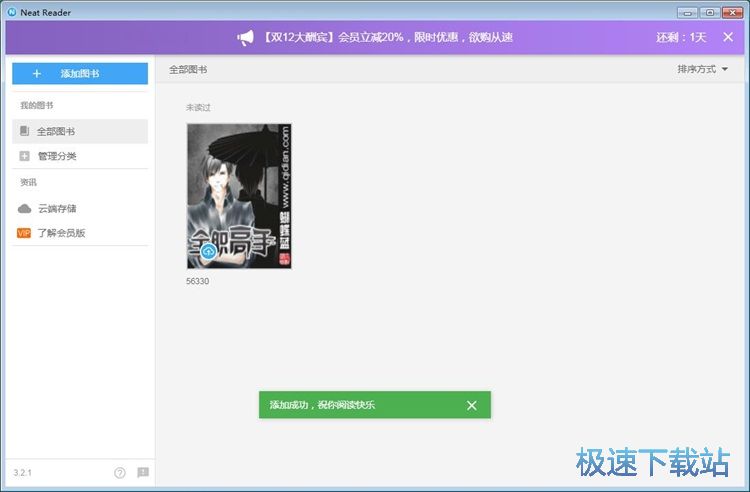
Task: Click the 还剩：1天 countdown text
Action: [681, 37]
